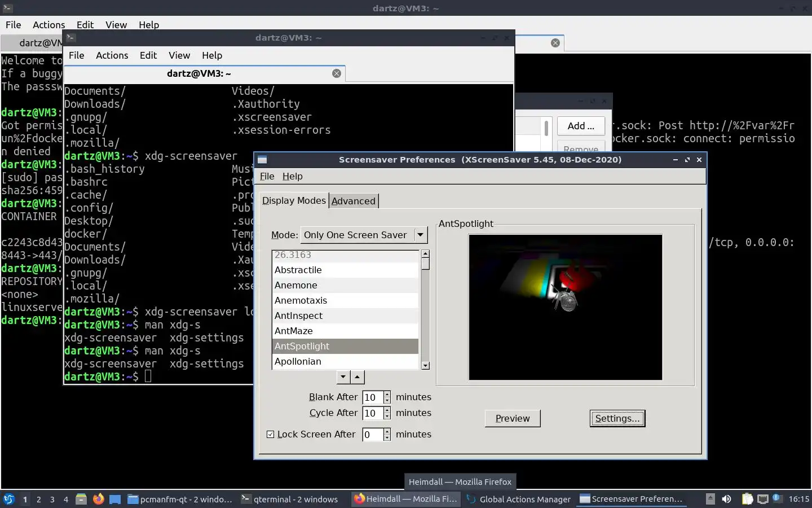The height and width of the screenshot is (508, 812).
Task: Click the front terminal title bar icon
Action: pyautogui.click(x=70, y=38)
